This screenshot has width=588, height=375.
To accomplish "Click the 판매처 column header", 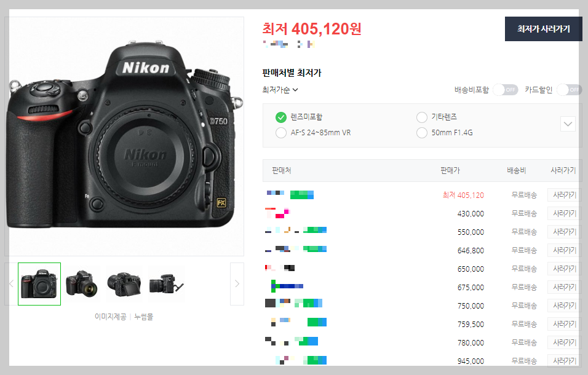I will tap(282, 170).
